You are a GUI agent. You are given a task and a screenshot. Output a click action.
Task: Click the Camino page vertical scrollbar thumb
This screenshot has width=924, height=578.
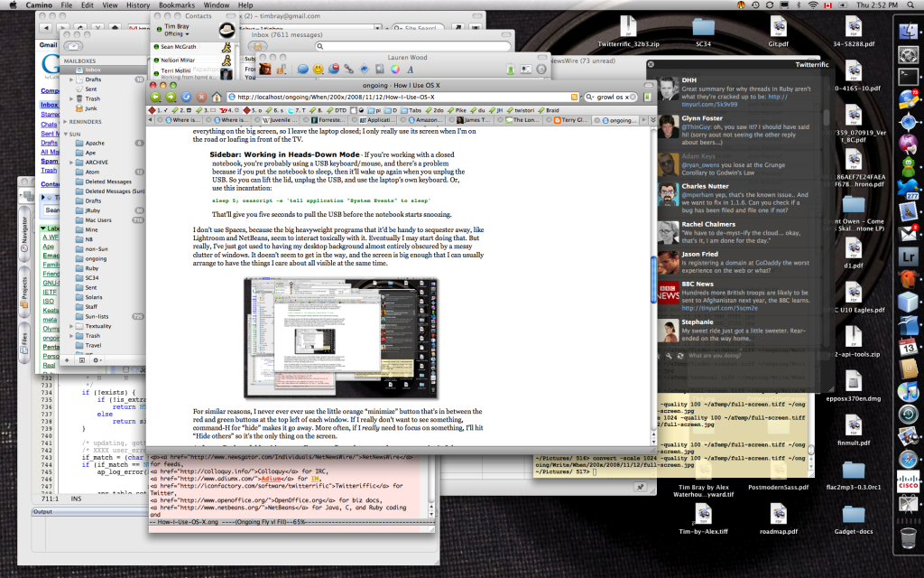point(653,280)
